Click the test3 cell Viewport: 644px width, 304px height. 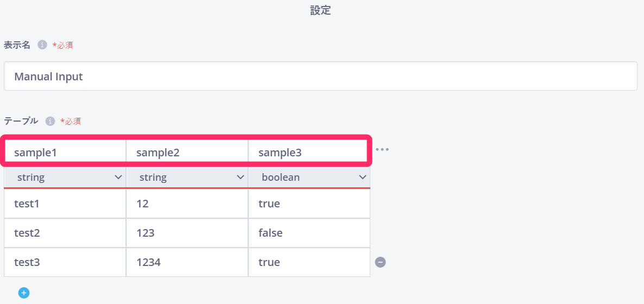[65, 262]
